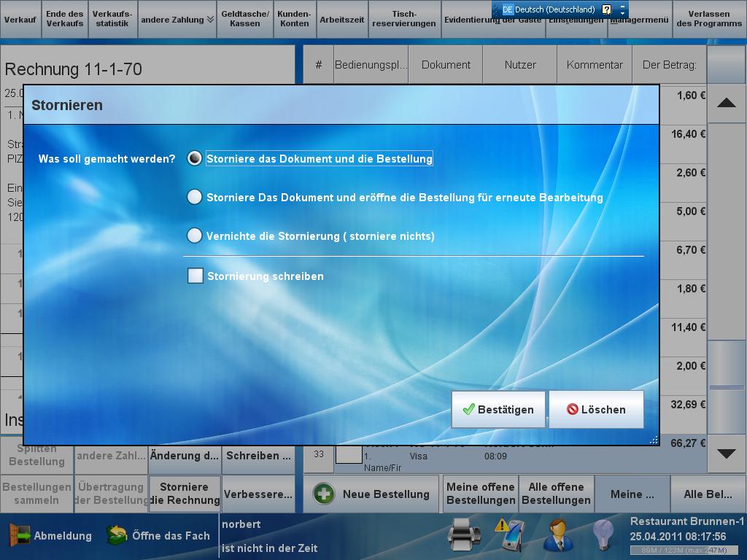Click the Abmeldung logout door icon

(18, 536)
